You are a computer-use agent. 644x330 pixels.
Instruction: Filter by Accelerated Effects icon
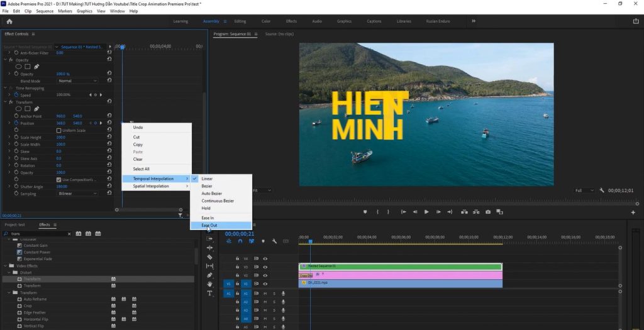point(79,234)
